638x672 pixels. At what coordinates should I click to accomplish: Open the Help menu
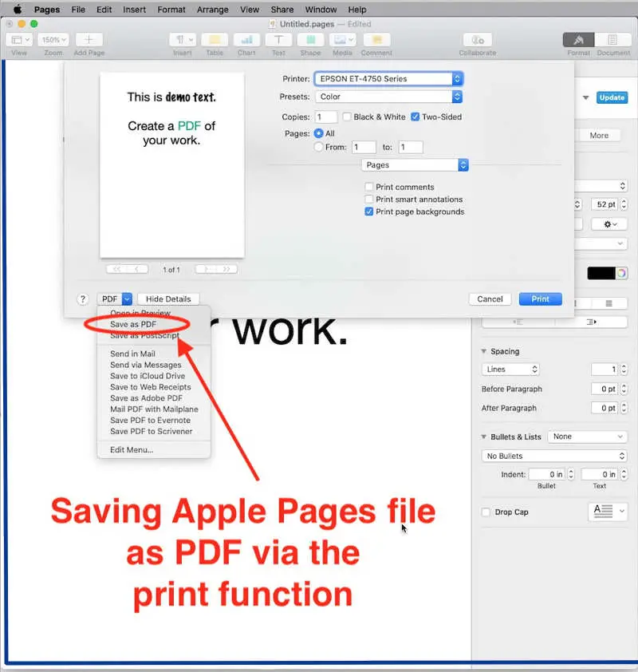tap(357, 10)
